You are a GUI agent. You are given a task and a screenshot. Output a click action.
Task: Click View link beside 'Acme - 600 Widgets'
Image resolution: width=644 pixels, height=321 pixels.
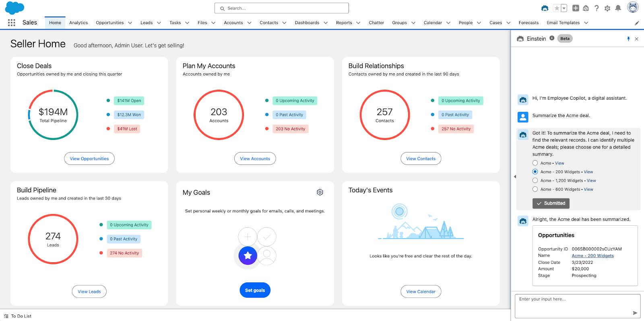point(588,189)
